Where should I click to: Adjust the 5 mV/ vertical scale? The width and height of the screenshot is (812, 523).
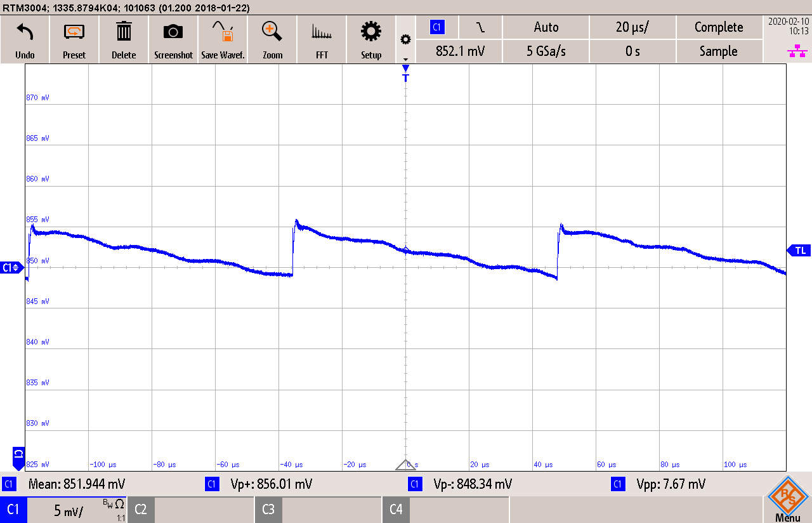click(x=68, y=510)
